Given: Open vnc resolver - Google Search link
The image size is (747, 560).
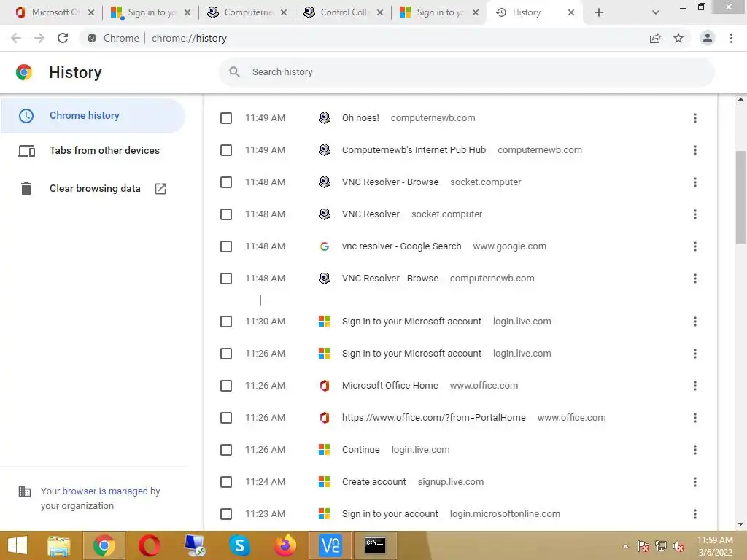Looking at the screenshot, I should [402, 246].
